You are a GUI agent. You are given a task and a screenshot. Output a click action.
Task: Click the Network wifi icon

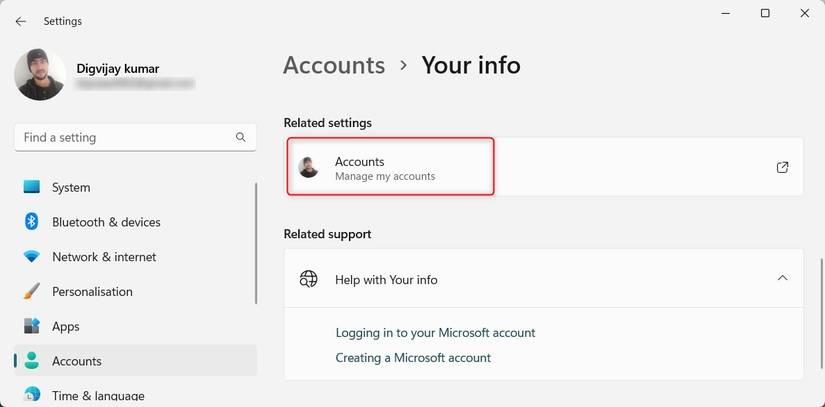tap(32, 257)
